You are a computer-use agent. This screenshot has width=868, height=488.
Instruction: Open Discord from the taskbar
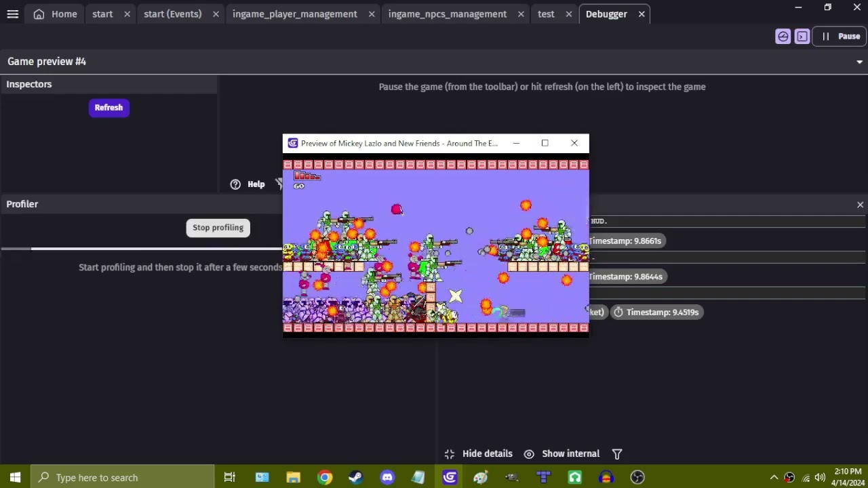click(387, 477)
